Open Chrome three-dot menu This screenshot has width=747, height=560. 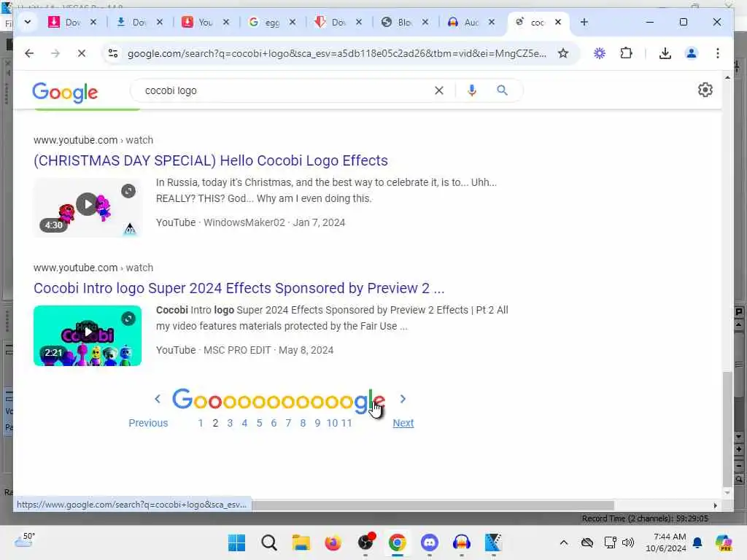pyautogui.click(x=718, y=53)
